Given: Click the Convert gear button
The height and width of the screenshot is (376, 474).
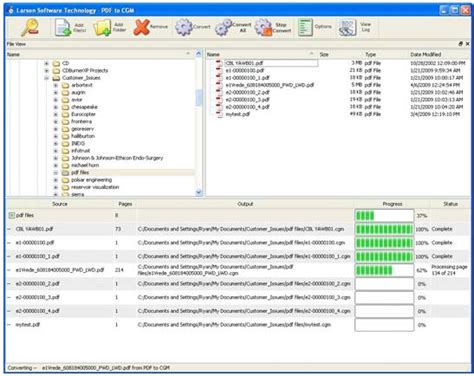Looking at the screenshot, I should (193, 27).
